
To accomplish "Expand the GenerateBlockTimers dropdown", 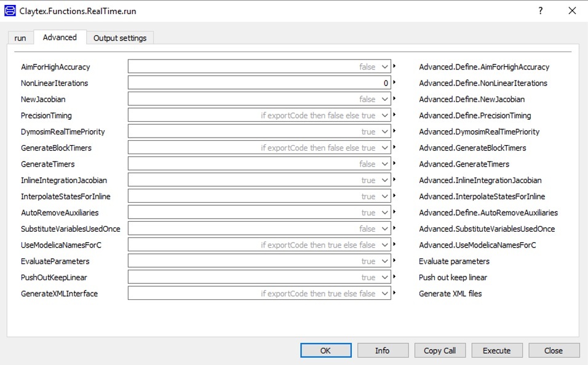I will point(385,147).
